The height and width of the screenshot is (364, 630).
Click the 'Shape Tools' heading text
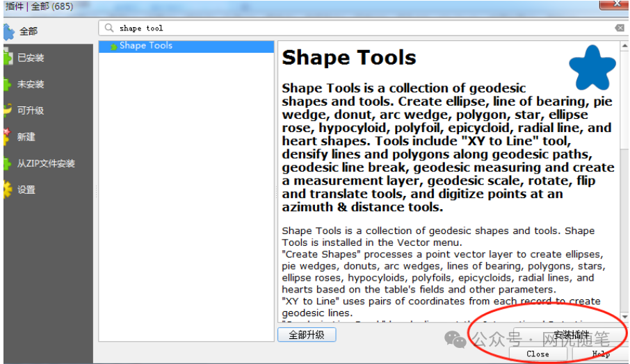349,58
